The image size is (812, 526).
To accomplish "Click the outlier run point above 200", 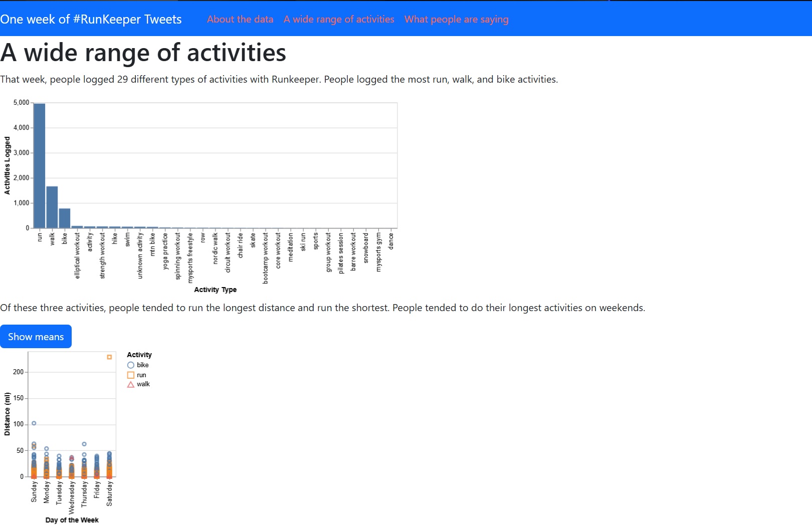I will (x=109, y=357).
